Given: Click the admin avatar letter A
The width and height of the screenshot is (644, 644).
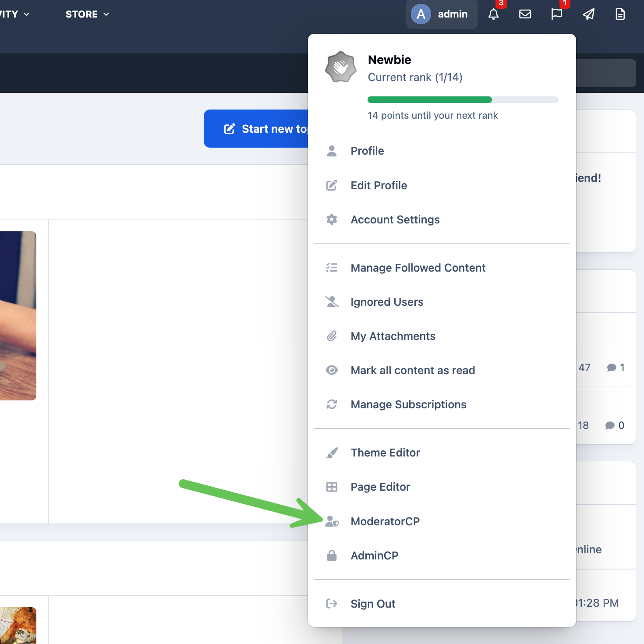Looking at the screenshot, I should (421, 14).
